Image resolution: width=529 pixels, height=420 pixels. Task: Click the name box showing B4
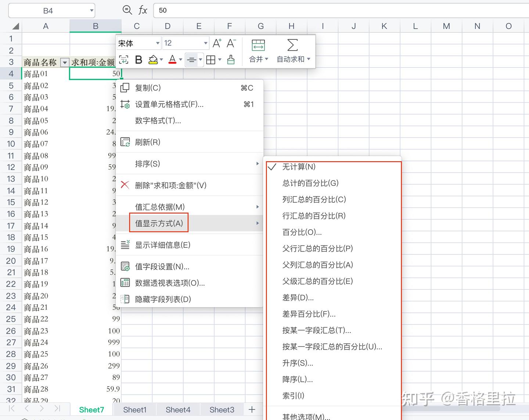[x=48, y=11]
